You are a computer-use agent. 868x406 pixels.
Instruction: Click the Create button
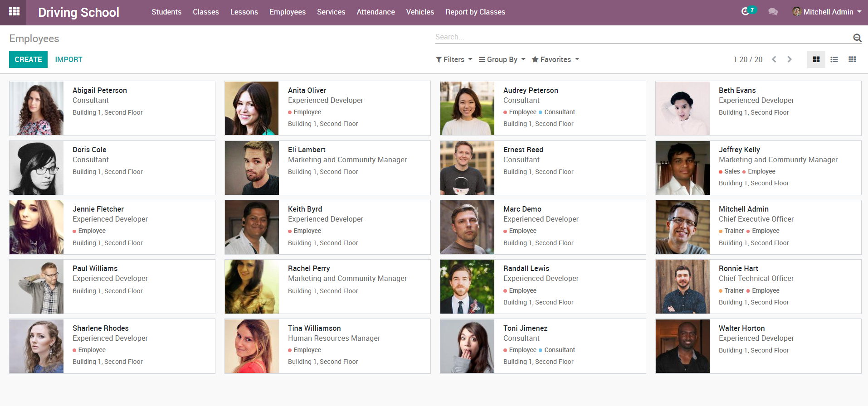click(28, 59)
